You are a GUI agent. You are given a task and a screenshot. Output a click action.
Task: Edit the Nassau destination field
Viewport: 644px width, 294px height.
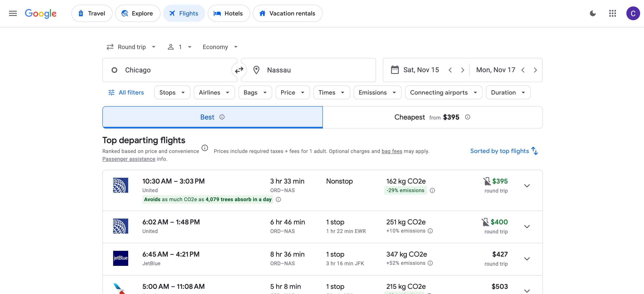[308, 70]
